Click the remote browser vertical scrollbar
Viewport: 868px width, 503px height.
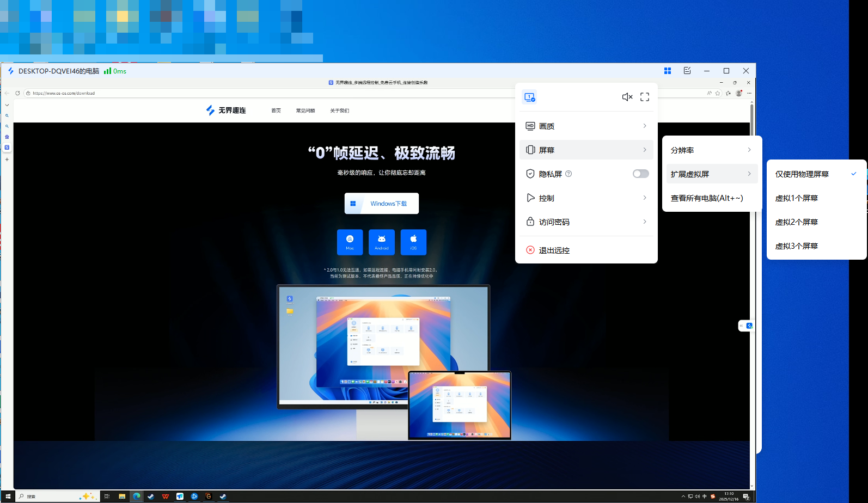pos(752,294)
